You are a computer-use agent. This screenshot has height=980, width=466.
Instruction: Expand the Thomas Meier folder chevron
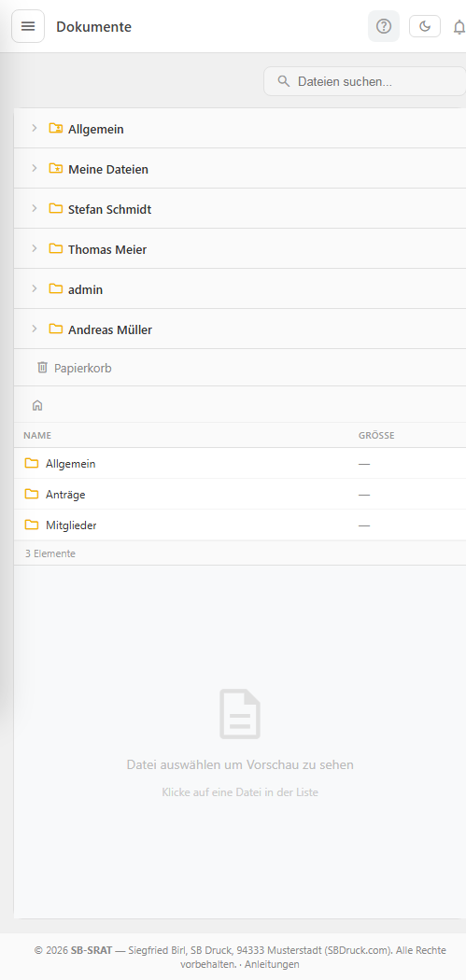click(x=35, y=248)
